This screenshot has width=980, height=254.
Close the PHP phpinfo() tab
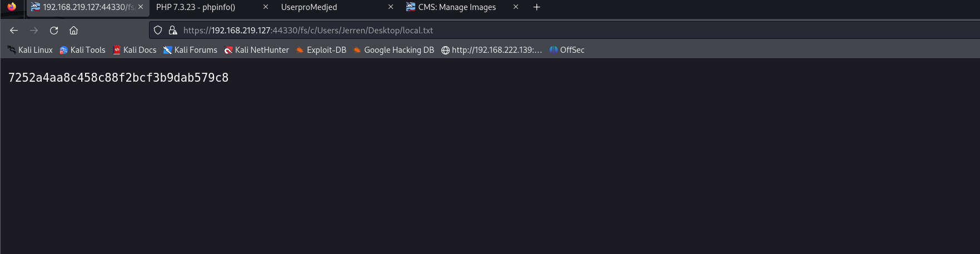click(x=266, y=7)
